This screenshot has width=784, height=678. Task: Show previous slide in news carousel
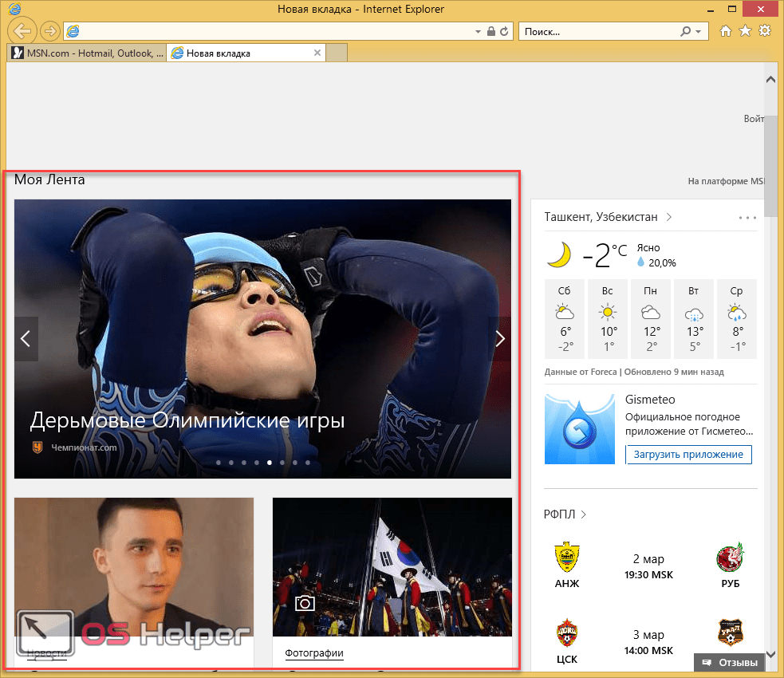tap(26, 338)
